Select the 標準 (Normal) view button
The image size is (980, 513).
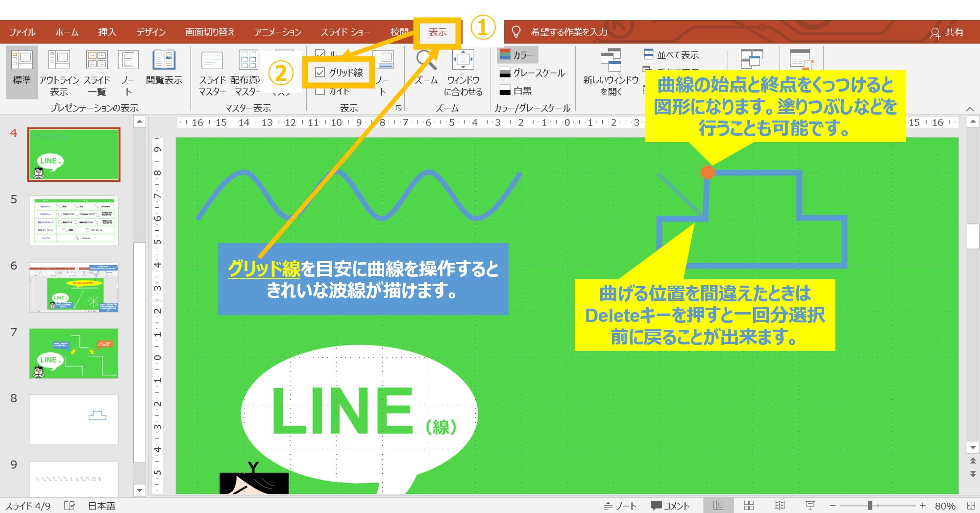tap(22, 72)
